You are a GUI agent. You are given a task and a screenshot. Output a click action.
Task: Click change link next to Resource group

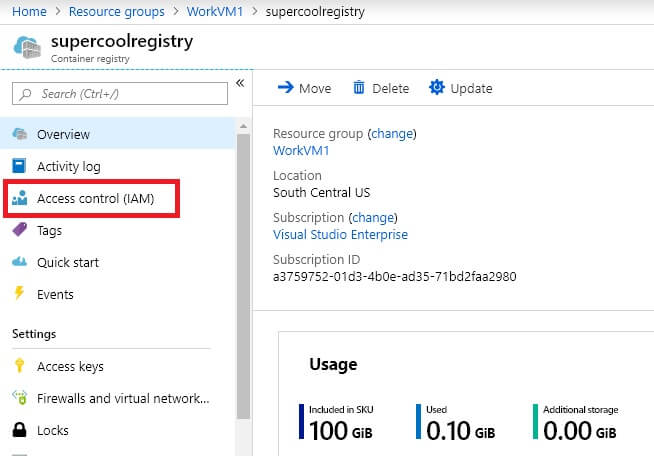(392, 134)
